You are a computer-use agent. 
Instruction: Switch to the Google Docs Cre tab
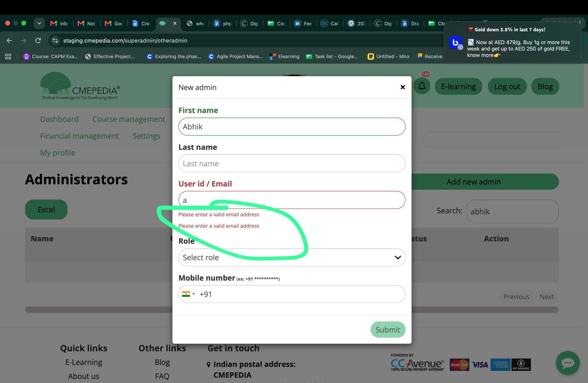pyautogui.click(x=141, y=23)
